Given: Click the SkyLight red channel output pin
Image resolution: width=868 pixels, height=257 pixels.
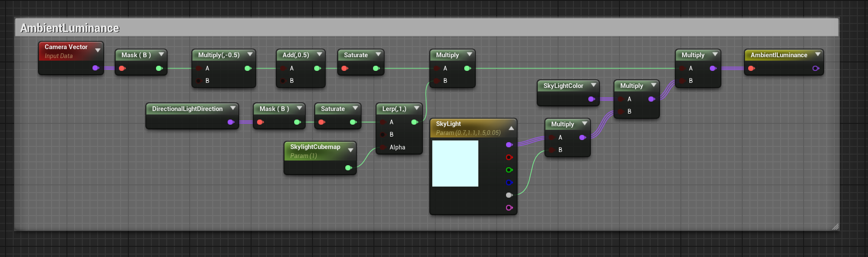Looking at the screenshot, I should [509, 158].
